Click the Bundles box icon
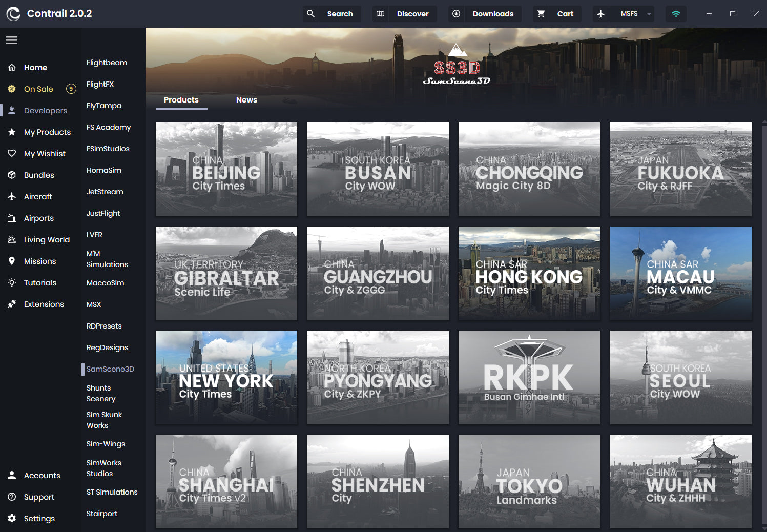Image resolution: width=767 pixels, height=532 pixels. tap(12, 175)
